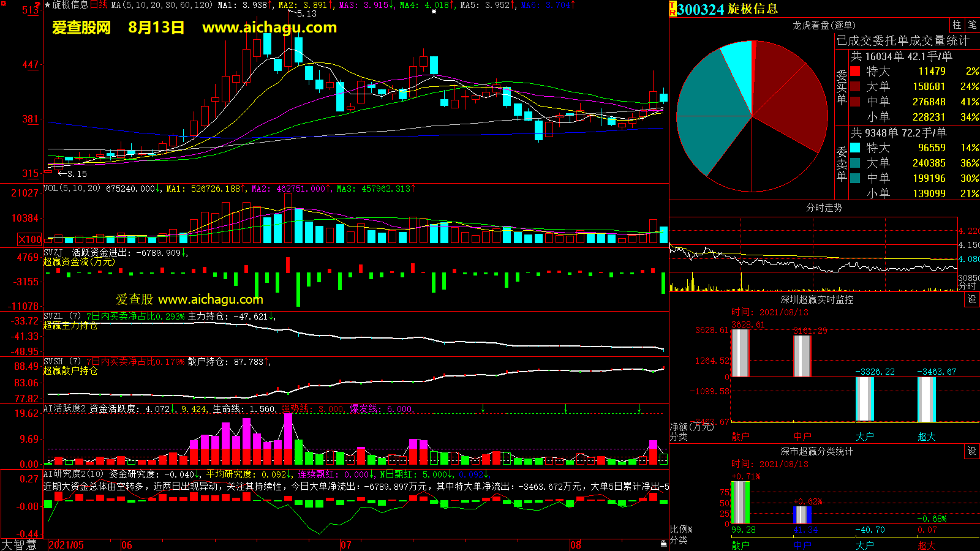This screenshot has height=551, width=980.
Task: Click the bright red 特大 buy-order swatch
Action: pos(855,71)
